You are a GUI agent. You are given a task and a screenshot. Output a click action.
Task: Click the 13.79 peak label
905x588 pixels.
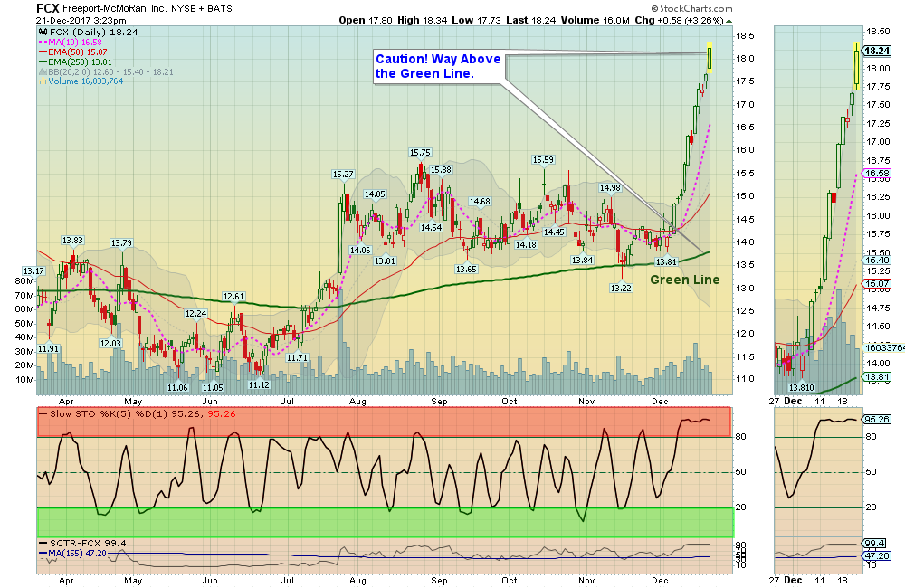click(x=121, y=243)
